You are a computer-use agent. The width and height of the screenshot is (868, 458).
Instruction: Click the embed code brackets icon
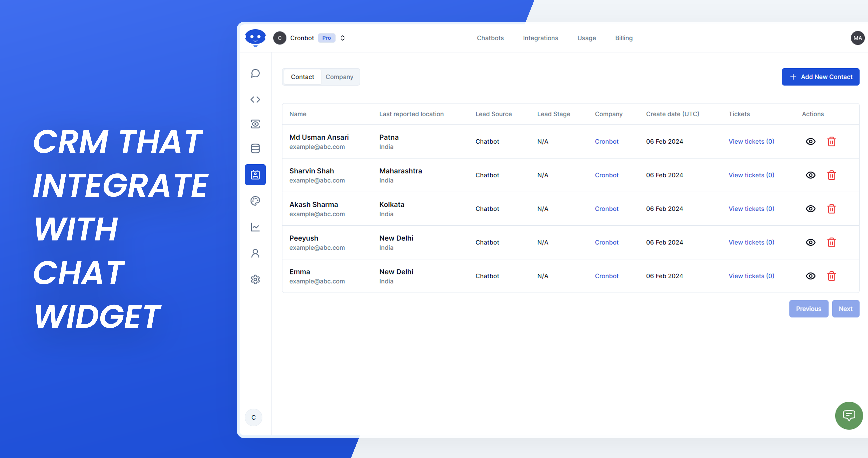(255, 99)
